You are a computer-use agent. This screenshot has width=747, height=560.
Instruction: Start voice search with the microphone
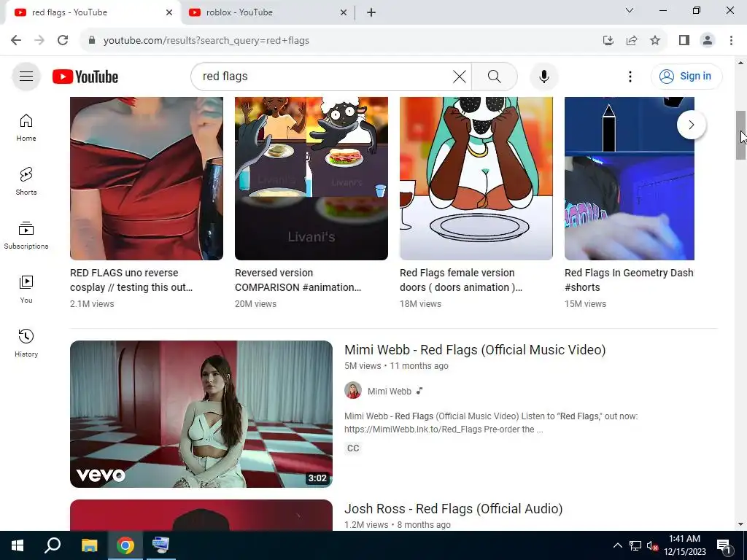(x=543, y=76)
